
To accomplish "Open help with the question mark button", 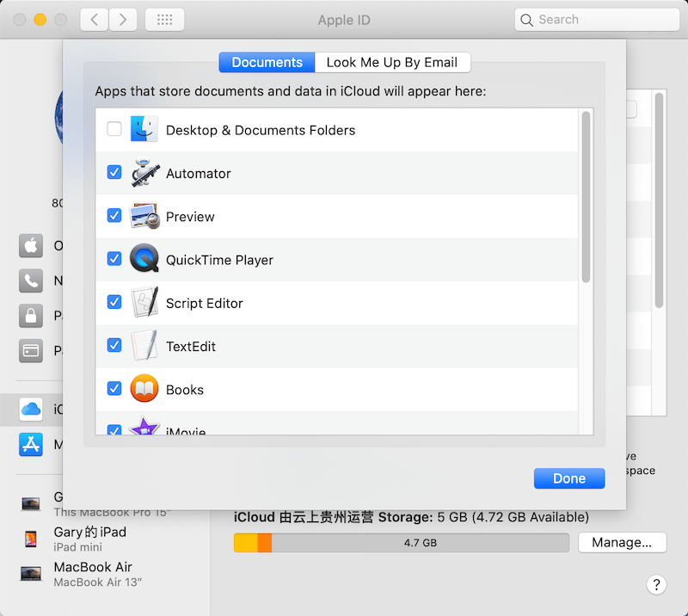I will coord(656,584).
